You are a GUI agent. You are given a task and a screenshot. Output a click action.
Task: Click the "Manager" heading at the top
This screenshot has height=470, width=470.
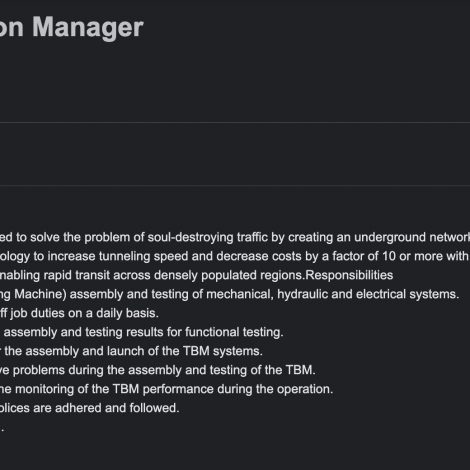(x=88, y=27)
